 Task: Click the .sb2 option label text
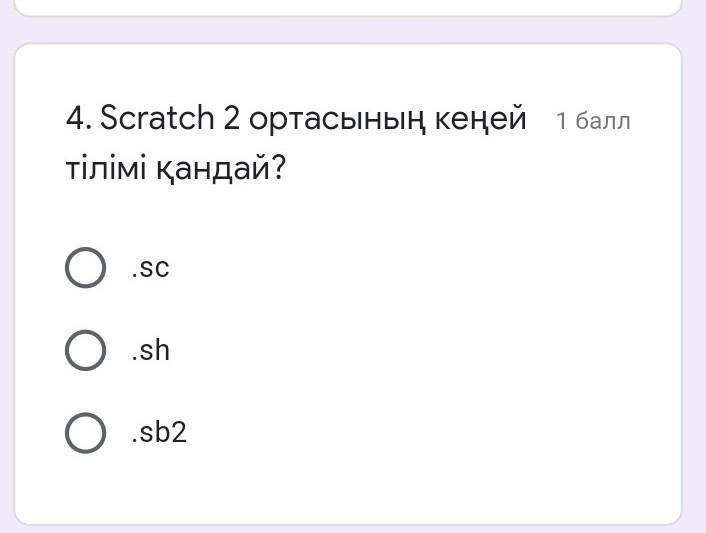point(158,433)
